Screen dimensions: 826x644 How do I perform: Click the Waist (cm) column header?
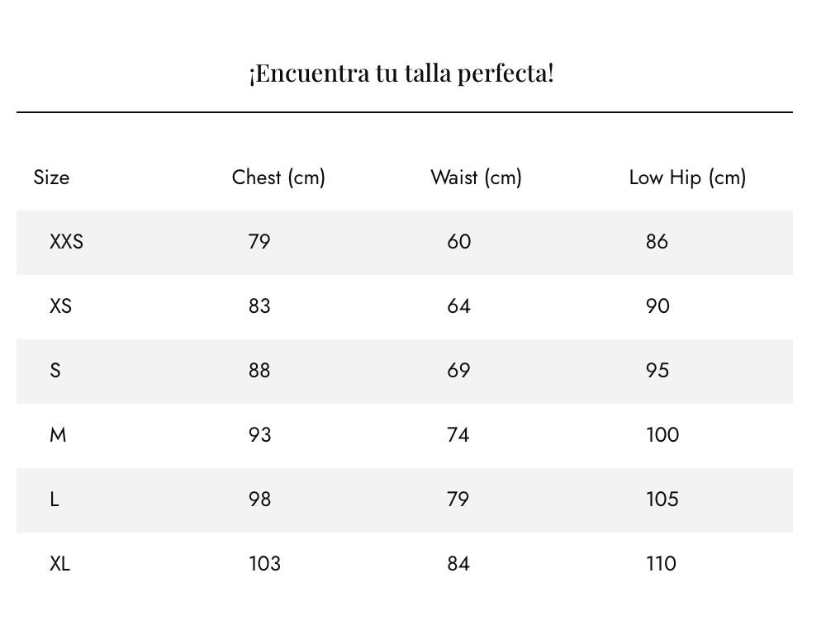476,178
